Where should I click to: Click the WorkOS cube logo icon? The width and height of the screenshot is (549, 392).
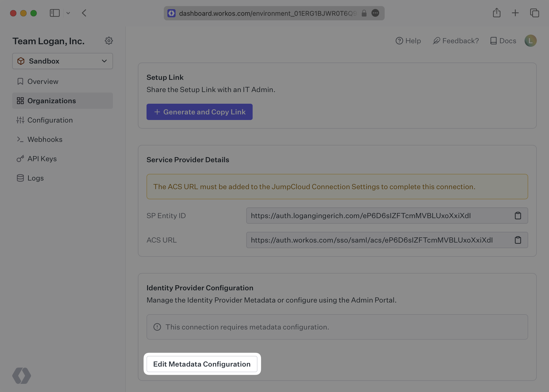click(22, 375)
